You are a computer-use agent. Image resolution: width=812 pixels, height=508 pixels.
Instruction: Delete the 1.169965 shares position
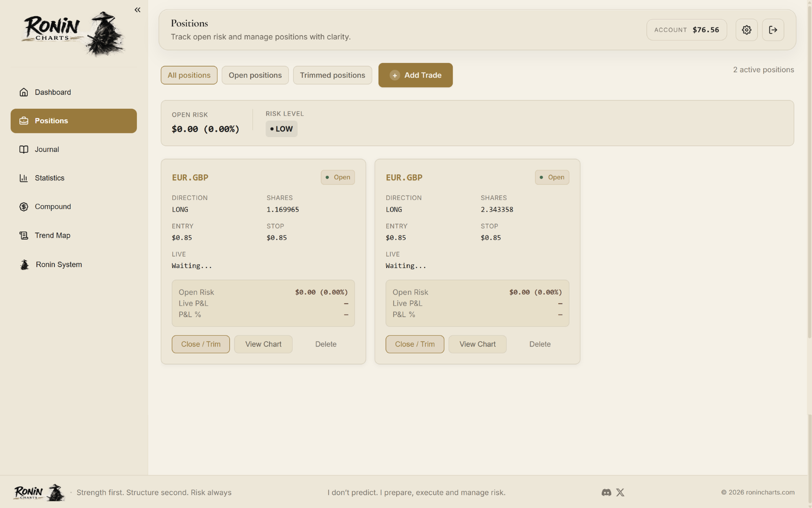click(326, 344)
